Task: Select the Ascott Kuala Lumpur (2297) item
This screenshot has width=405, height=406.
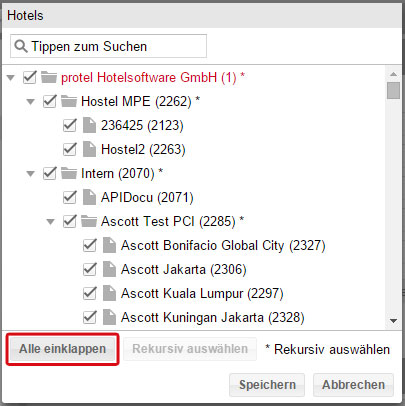Action: click(x=202, y=294)
